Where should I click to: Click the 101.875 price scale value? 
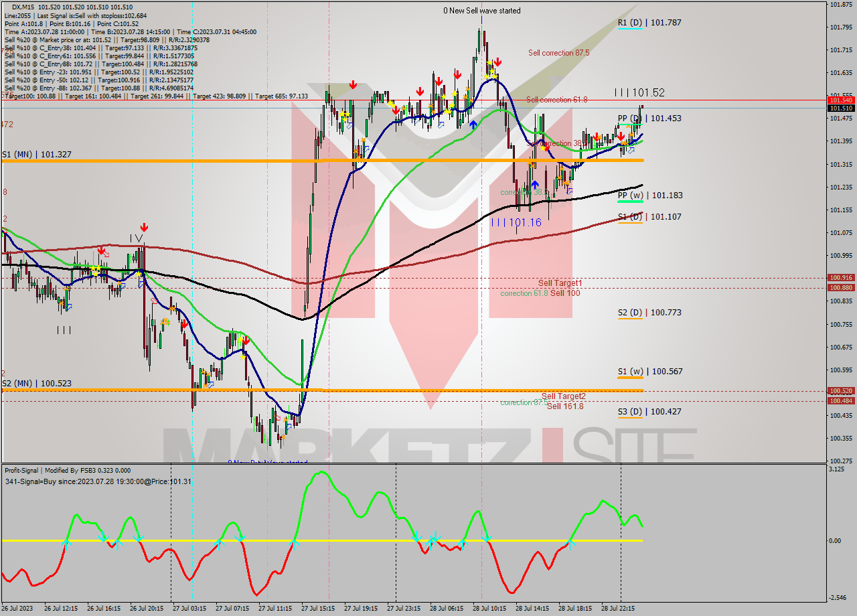coord(840,5)
